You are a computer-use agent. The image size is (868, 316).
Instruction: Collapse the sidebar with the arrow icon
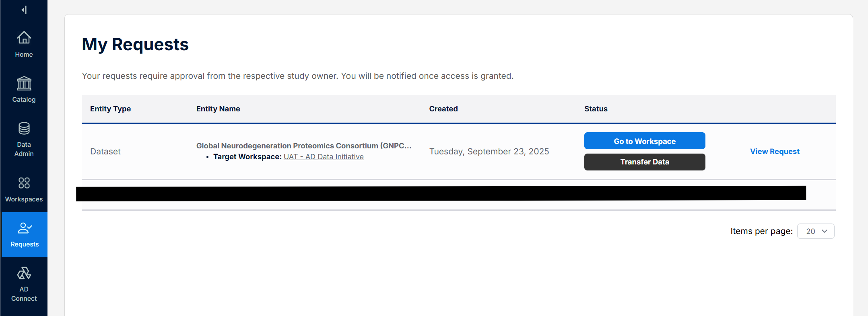[x=24, y=10]
